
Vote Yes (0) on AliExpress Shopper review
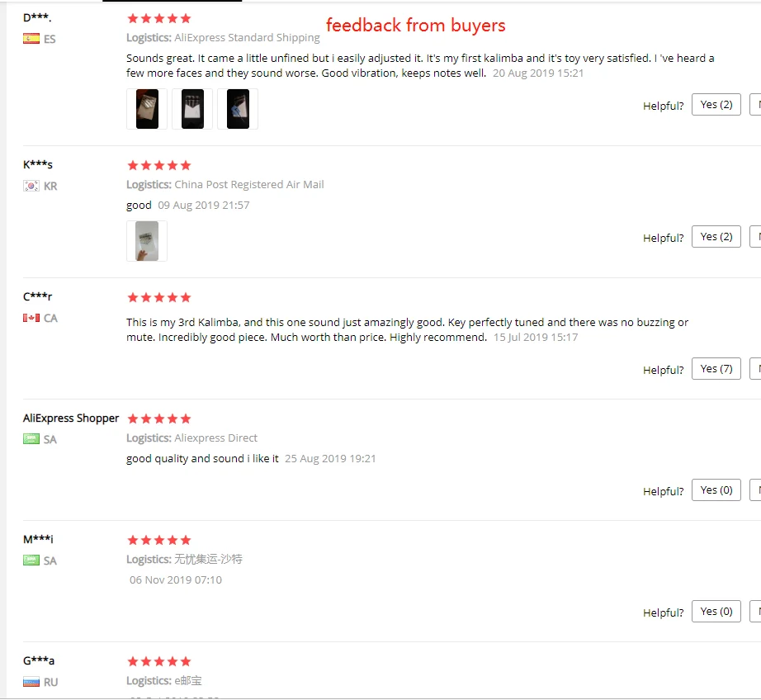tap(716, 490)
